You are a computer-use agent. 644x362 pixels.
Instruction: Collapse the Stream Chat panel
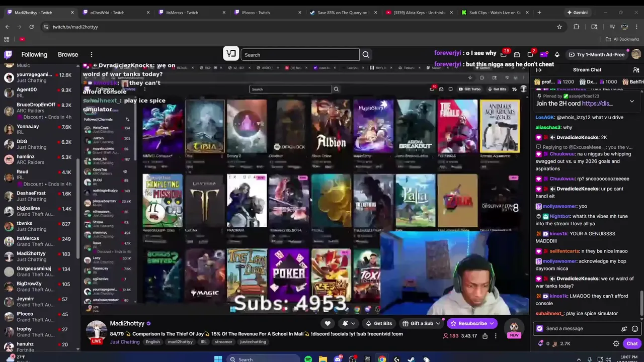539,70
